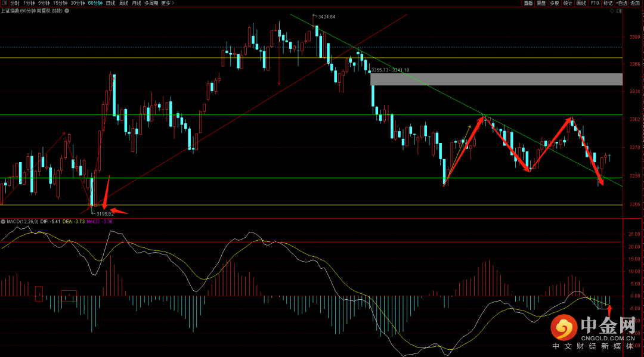Viewport: 644px width, 357px height.
Task: Click the 3424.84 high price label
Action: (x=327, y=17)
